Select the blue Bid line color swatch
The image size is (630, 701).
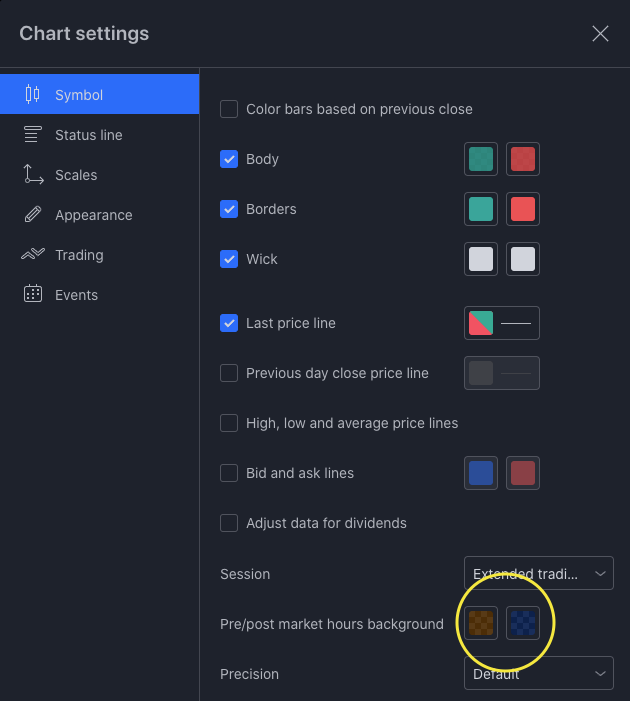click(481, 473)
